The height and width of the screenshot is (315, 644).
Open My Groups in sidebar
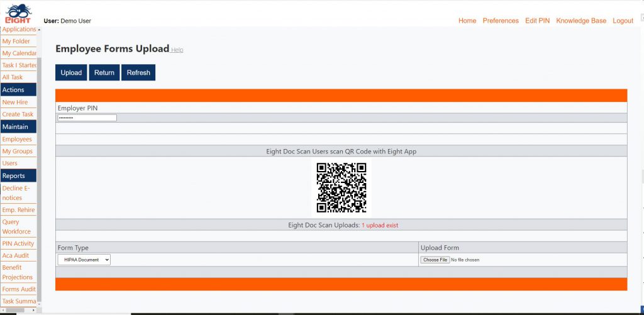tap(17, 151)
